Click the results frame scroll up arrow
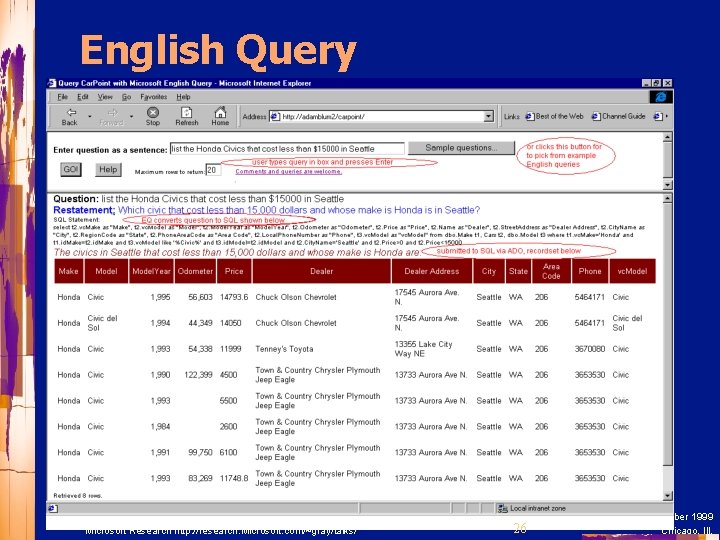The height and width of the screenshot is (540, 720). pyautogui.click(x=668, y=198)
